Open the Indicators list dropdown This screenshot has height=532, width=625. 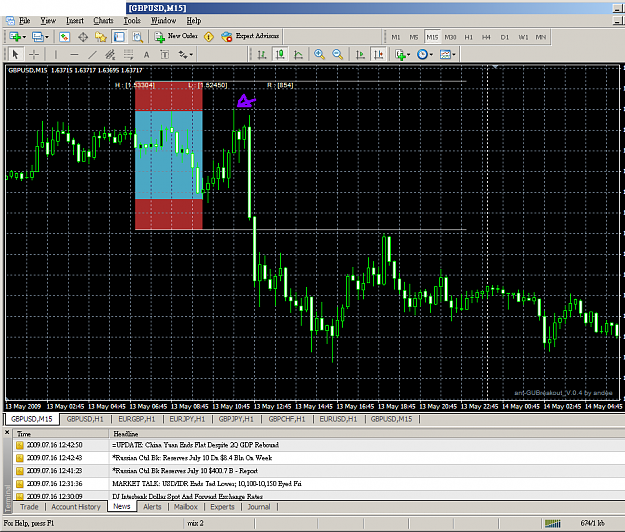click(402, 55)
